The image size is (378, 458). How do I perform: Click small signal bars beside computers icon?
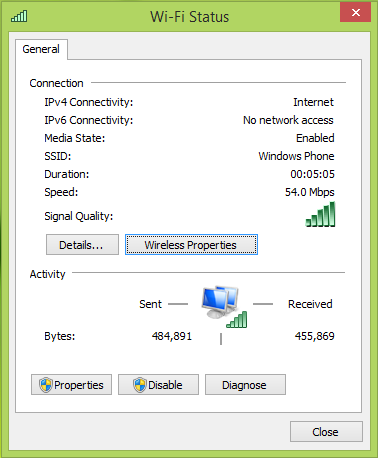[x=237, y=320]
